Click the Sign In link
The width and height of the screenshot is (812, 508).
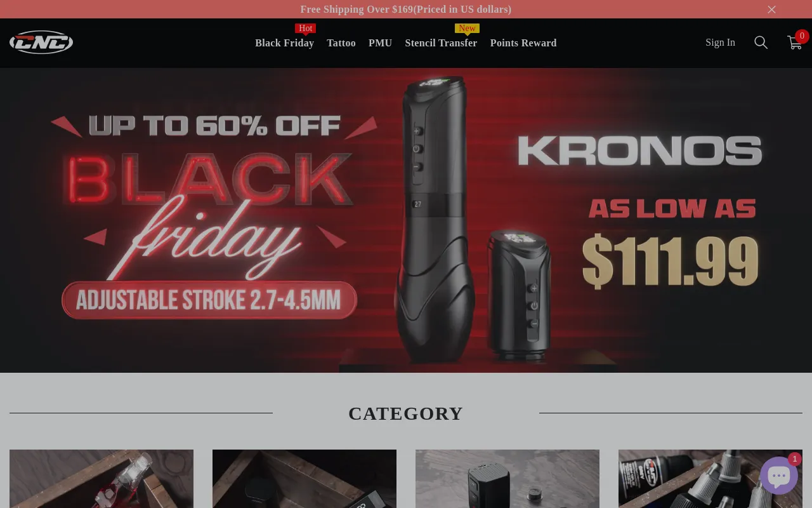coord(720,43)
